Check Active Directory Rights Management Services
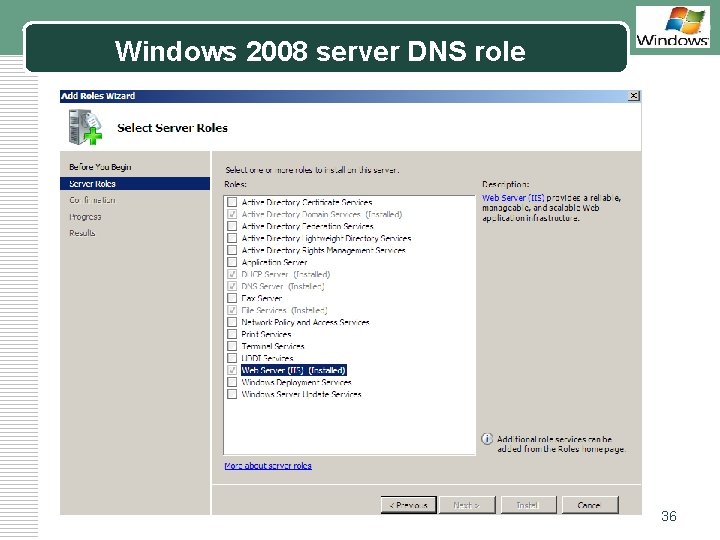 (232, 250)
